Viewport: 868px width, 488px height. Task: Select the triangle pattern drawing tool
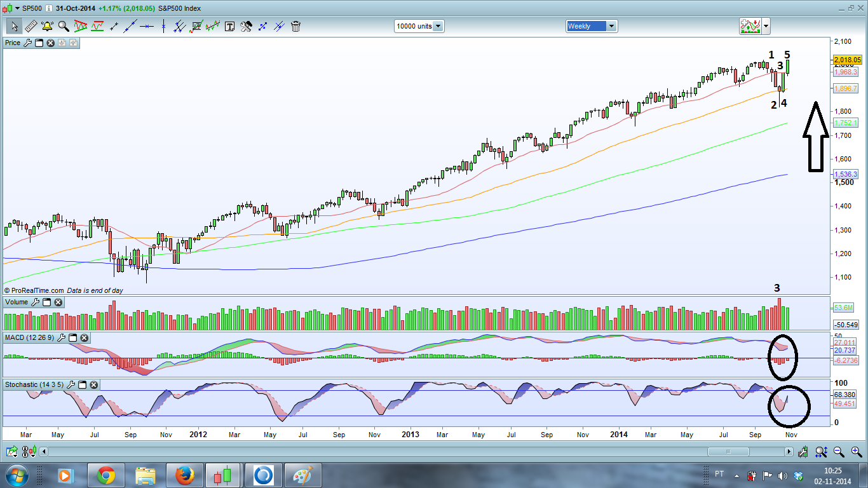(x=81, y=26)
